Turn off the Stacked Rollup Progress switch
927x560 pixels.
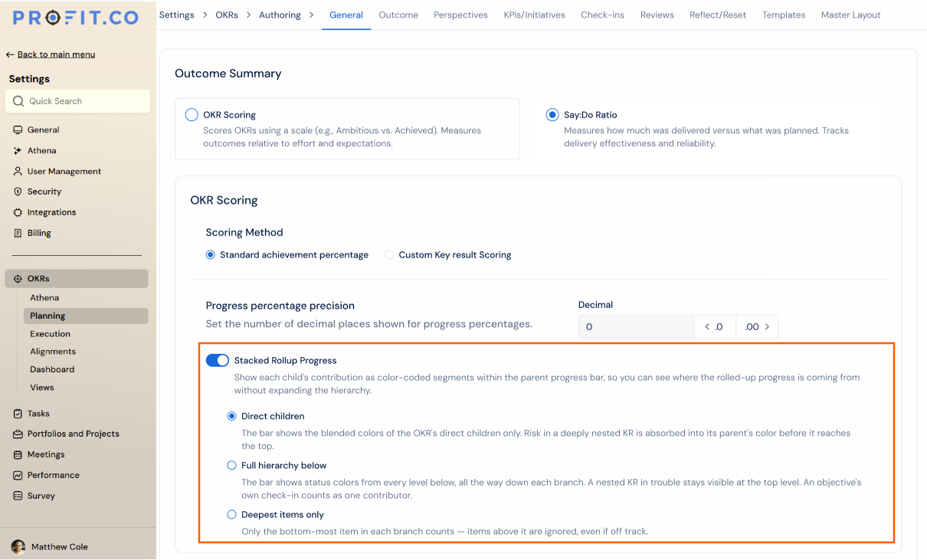(x=218, y=360)
